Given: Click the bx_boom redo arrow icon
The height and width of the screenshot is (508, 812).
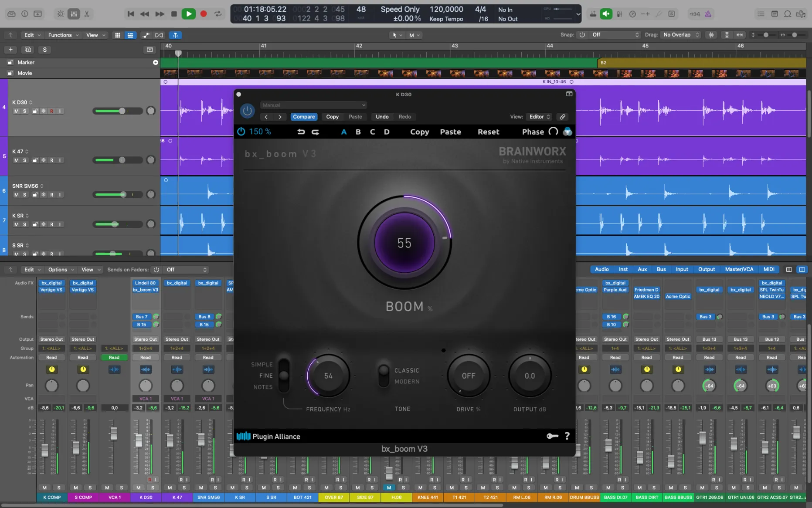Looking at the screenshot, I should point(315,132).
